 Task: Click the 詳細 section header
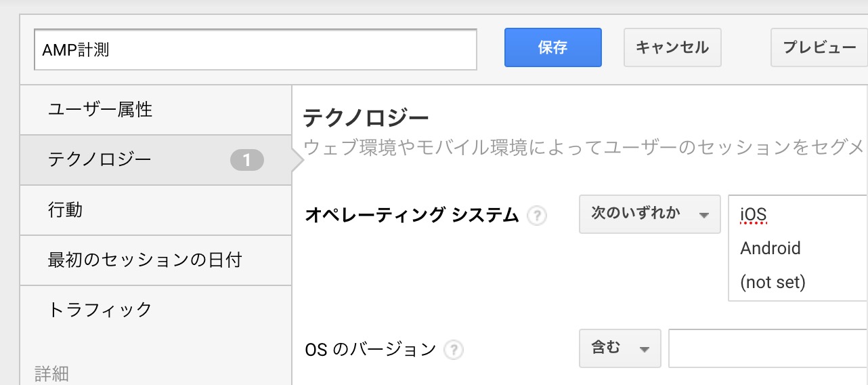coord(52,373)
